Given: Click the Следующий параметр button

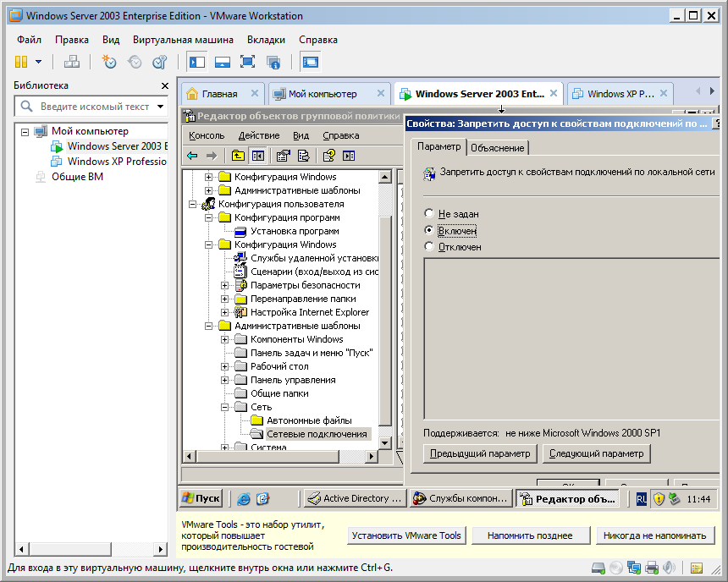Looking at the screenshot, I should (596, 453).
